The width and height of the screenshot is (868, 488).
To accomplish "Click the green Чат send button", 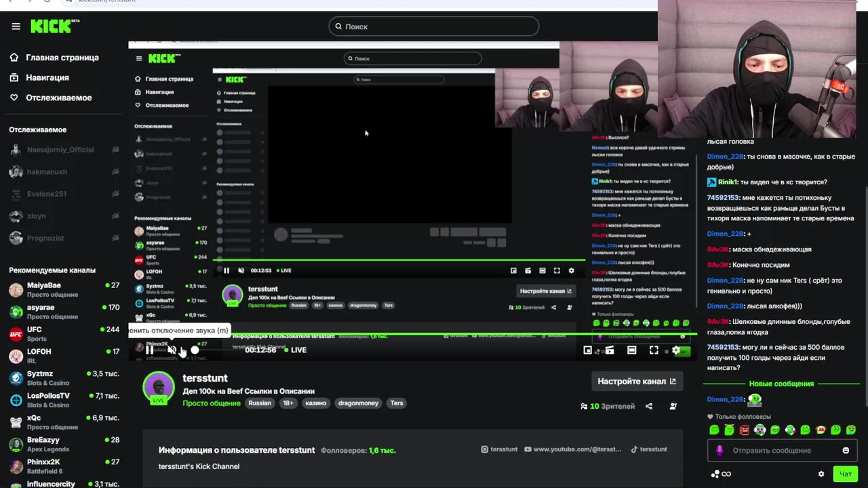I will coord(846,474).
